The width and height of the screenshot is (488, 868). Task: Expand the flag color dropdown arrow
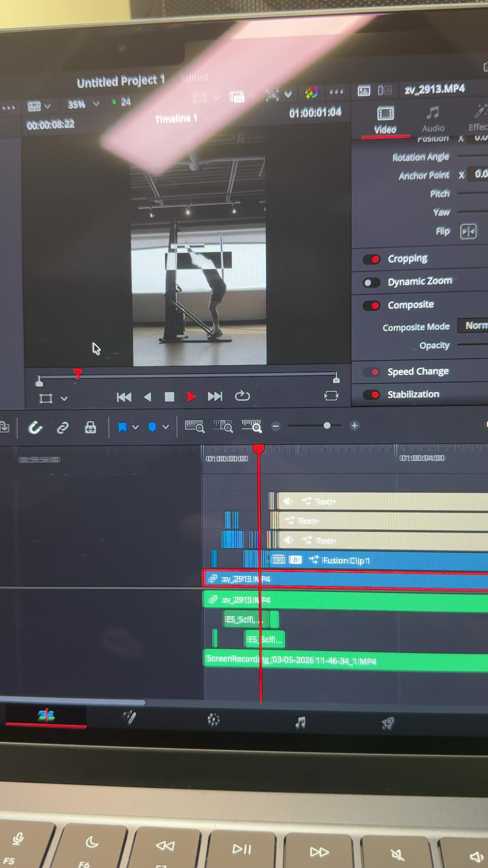[x=135, y=427]
